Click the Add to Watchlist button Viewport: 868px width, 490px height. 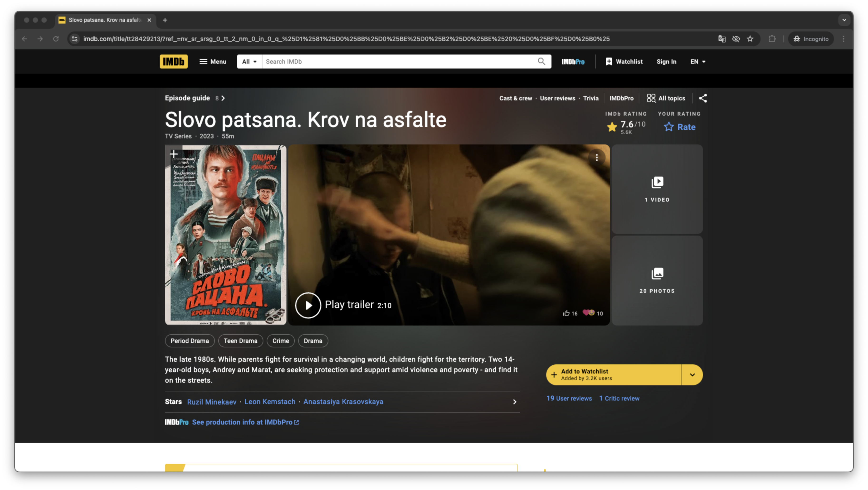coord(613,375)
